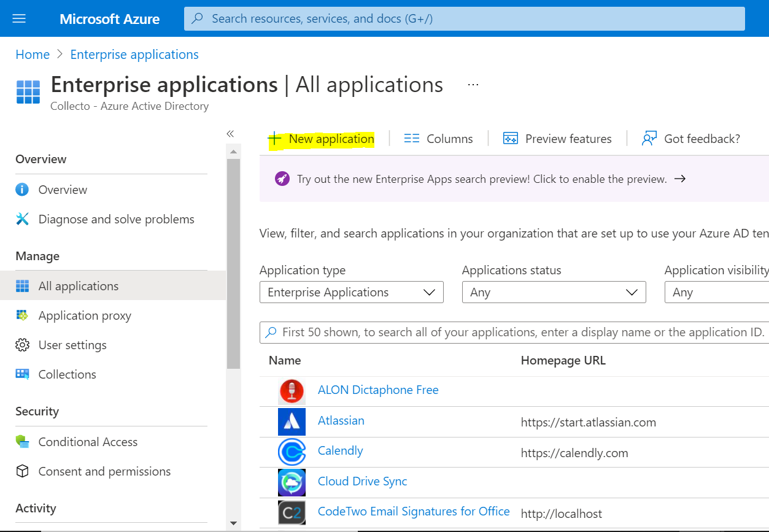
Task: Click the Conditional Access shield icon
Action: pos(22,442)
